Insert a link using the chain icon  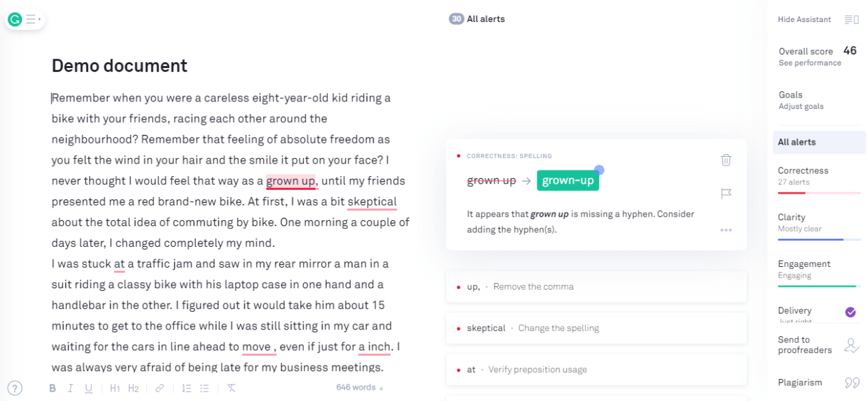(x=160, y=388)
